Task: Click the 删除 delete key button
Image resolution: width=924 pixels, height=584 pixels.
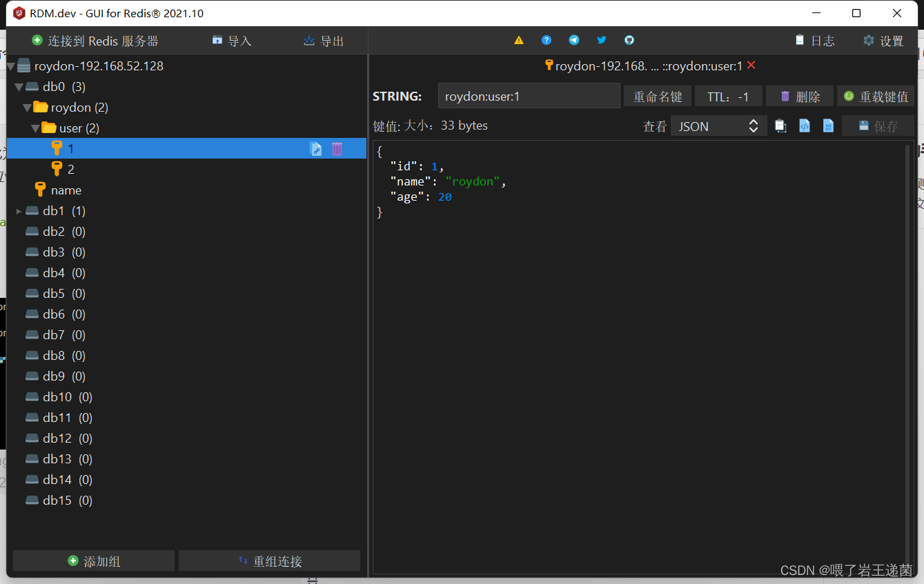Action: (x=800, y=97)
